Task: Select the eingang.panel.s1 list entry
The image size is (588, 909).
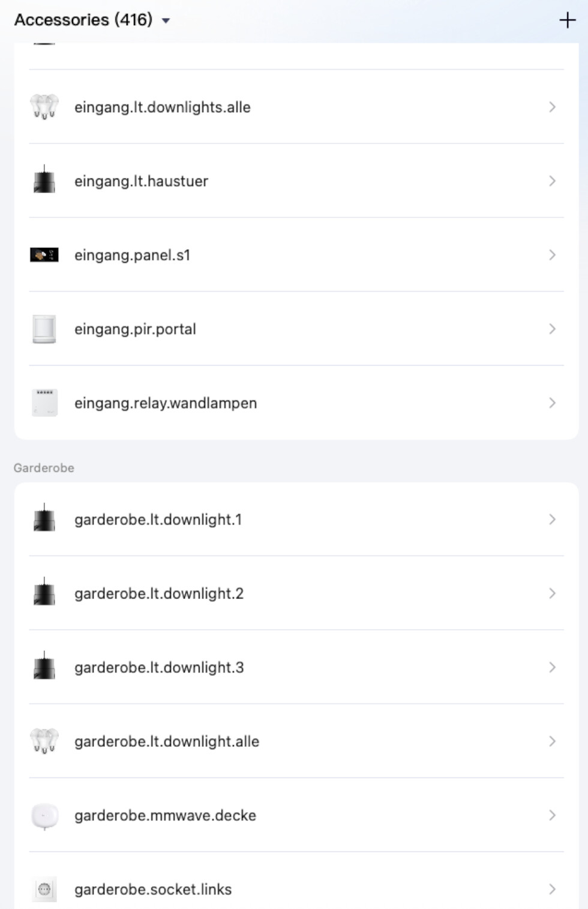Action: point(132,255)
